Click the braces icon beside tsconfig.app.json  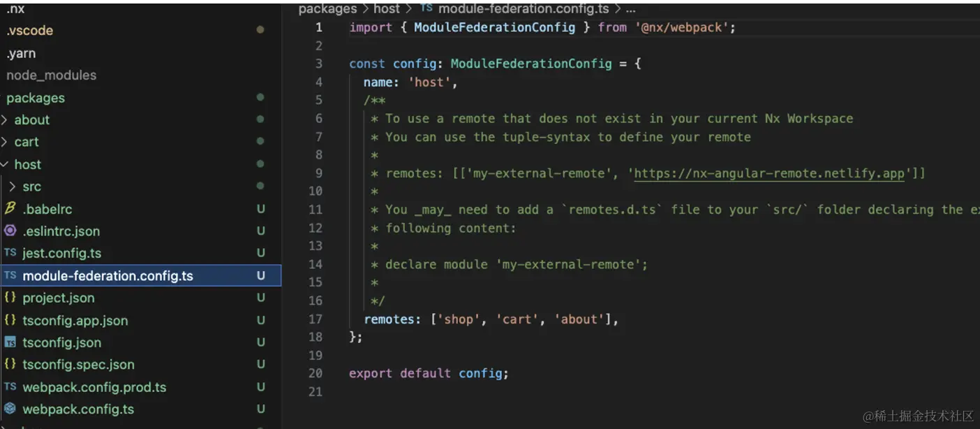[x=10, y=320]
